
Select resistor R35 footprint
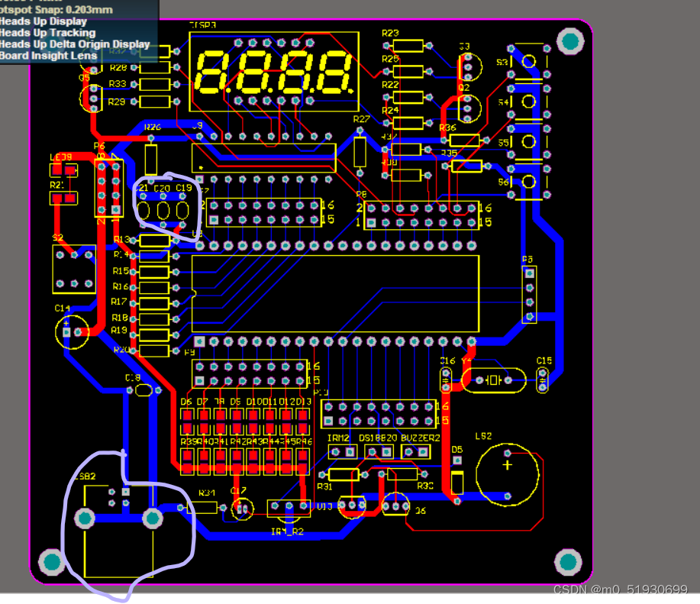[466, 166]
